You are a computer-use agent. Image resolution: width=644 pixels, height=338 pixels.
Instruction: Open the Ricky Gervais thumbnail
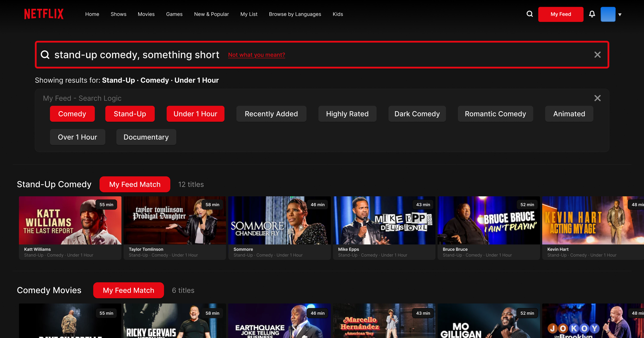(175, 321)
